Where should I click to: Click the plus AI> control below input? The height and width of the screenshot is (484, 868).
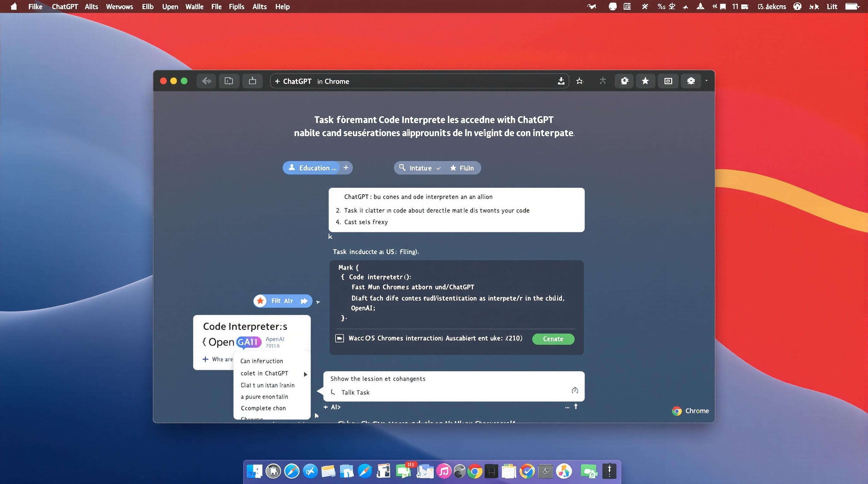tap(332, 407)
